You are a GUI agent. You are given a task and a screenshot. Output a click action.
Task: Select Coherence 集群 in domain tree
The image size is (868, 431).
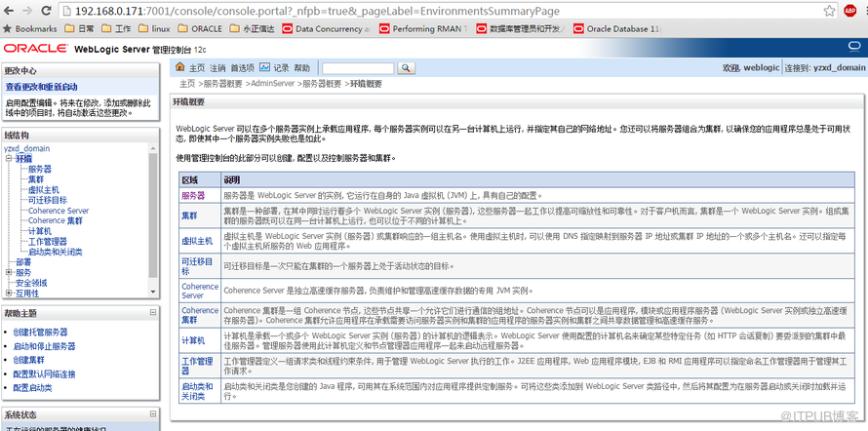[x=56, y=220]
